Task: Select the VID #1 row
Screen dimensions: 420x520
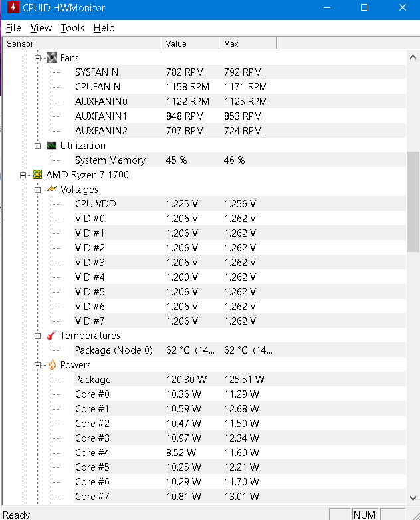Action: [240, 233]
